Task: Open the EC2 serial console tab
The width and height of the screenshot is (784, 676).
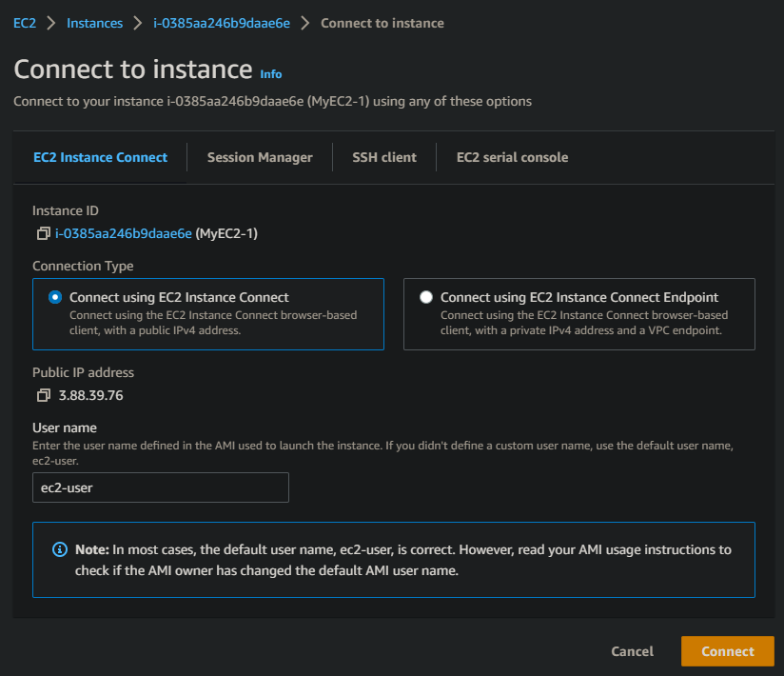Action: 513,157
